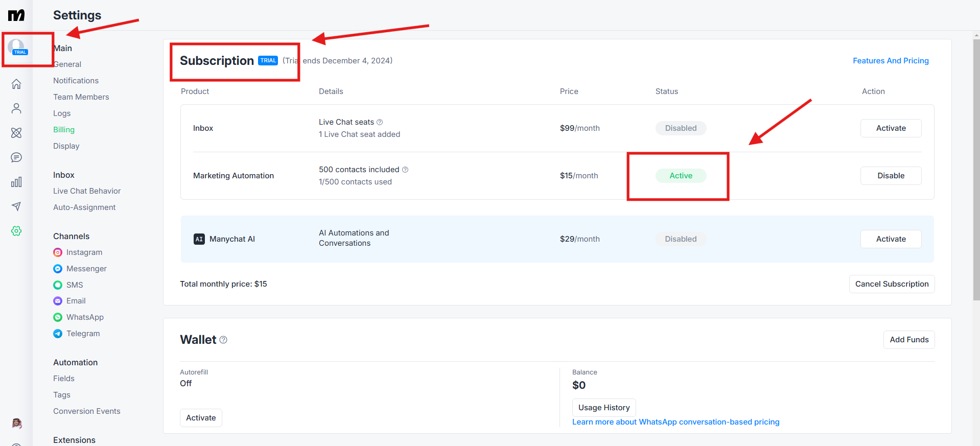The height and width of the screenshot is (446, 980).
Task: Click the '1 Live Chat seat added' text
Action: tap(359, 134)
